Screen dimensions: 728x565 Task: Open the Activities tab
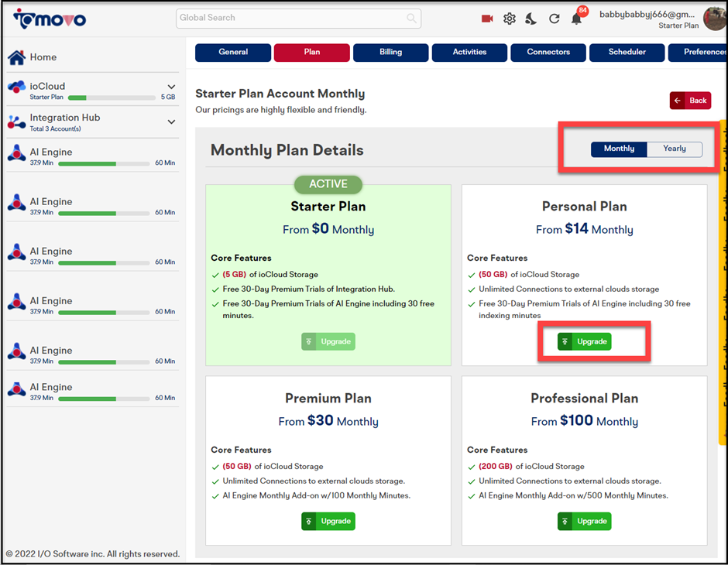(469, 53)
